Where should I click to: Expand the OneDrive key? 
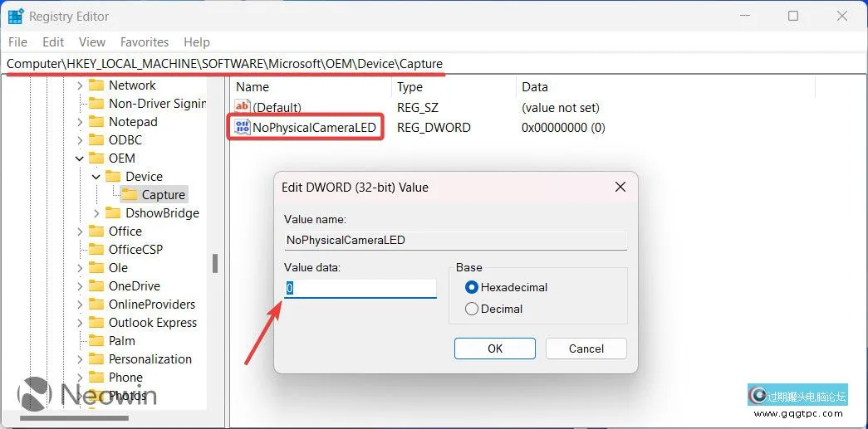click(x=80, y=286)
